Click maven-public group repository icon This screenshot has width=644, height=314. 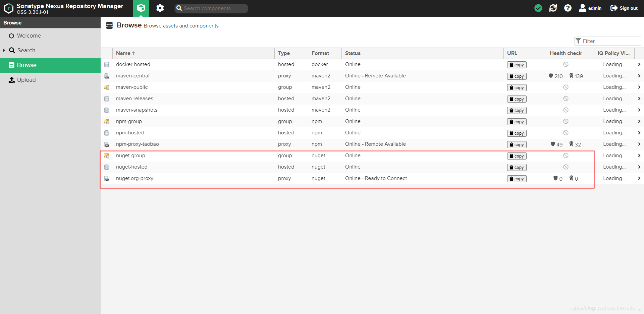coord(107,87)
